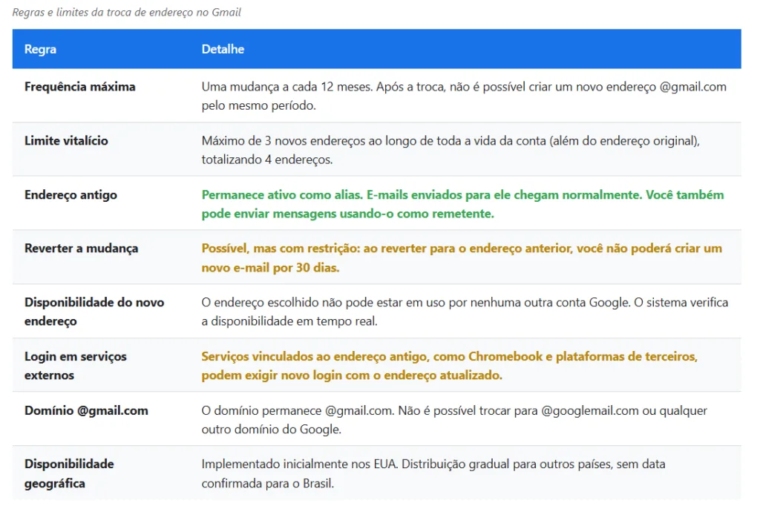The width and height of the screenshot is (760, 532).
Task: Click 'Disponibilidade do novo endereço' row label
Action: 94,312
